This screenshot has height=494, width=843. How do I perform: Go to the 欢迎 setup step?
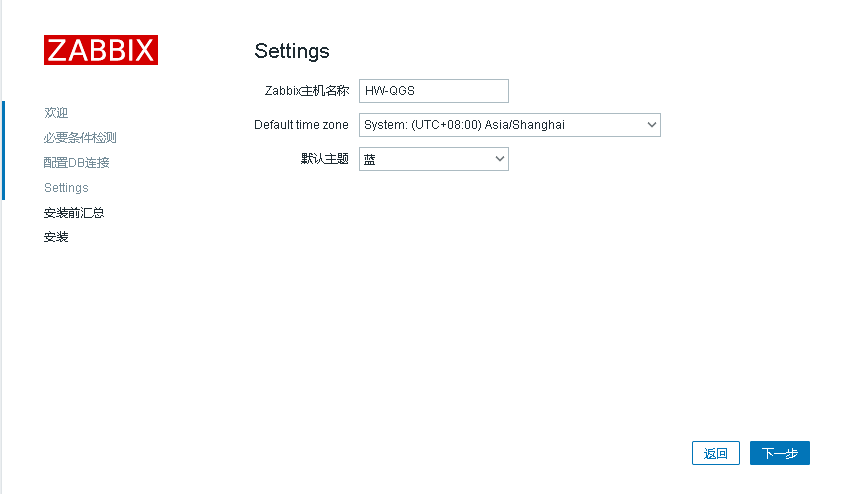click(x=56, y=113)
